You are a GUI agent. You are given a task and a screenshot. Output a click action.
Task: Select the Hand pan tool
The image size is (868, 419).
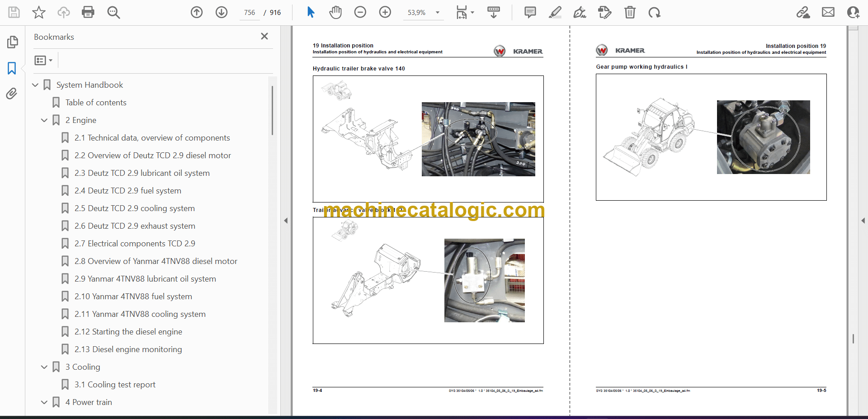(335, 12)
